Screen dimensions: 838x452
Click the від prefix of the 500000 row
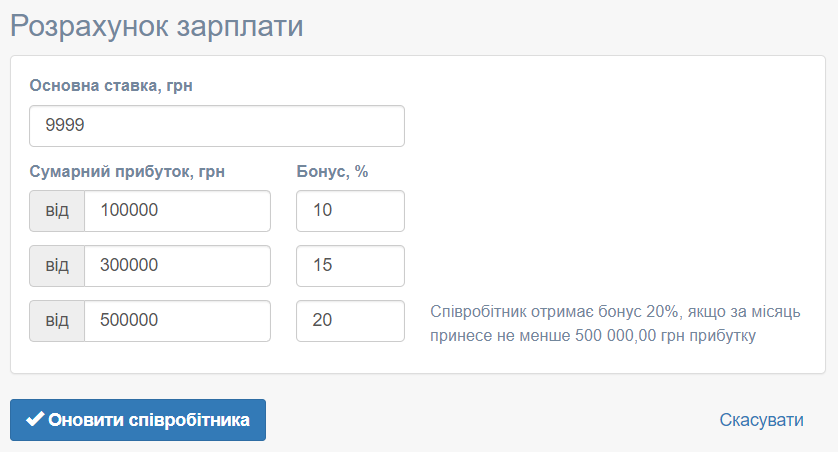pyautogui.click(x=57, y=321)
